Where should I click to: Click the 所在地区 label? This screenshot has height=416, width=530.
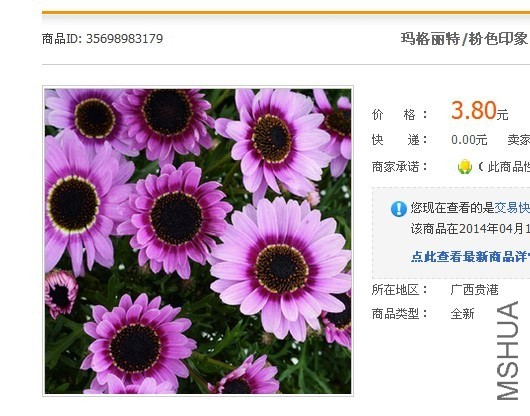(x=400, y=290)
